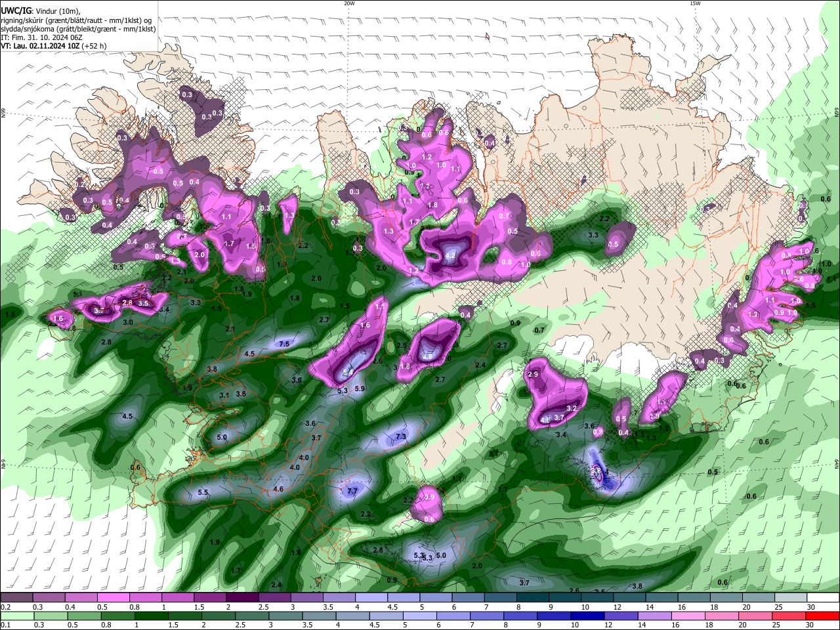Click the '7.7' rainfall value on map
The width and height of the screenshot is (840, 630).
(352, 491)
